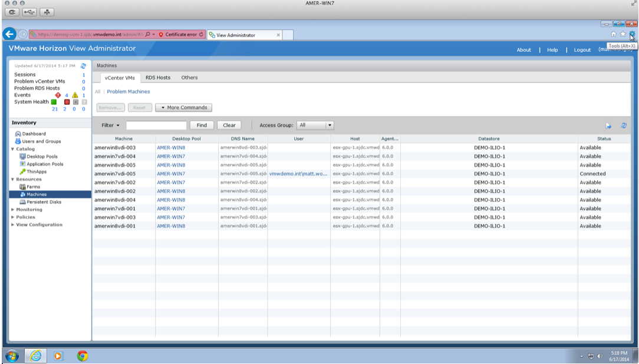639x364 pixels.
Task: Click the yellow warning events icon
Action: pyautogui.click(x=75, y=95)
